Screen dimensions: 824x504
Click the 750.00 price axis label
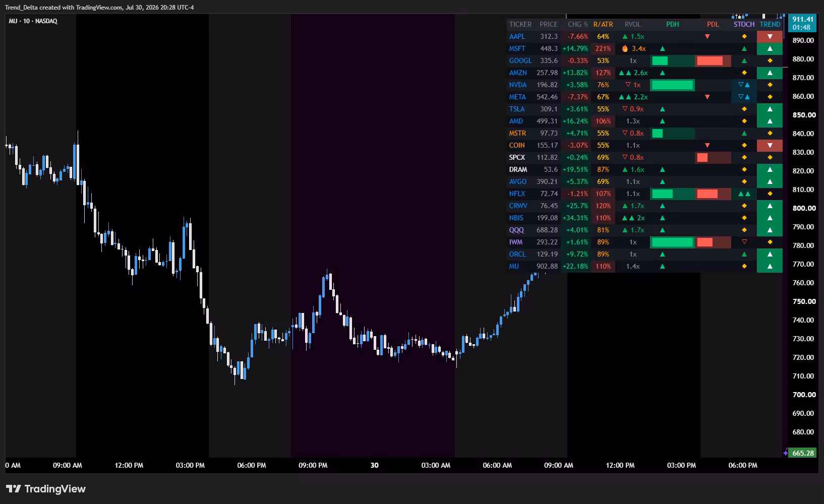[804, 301]
